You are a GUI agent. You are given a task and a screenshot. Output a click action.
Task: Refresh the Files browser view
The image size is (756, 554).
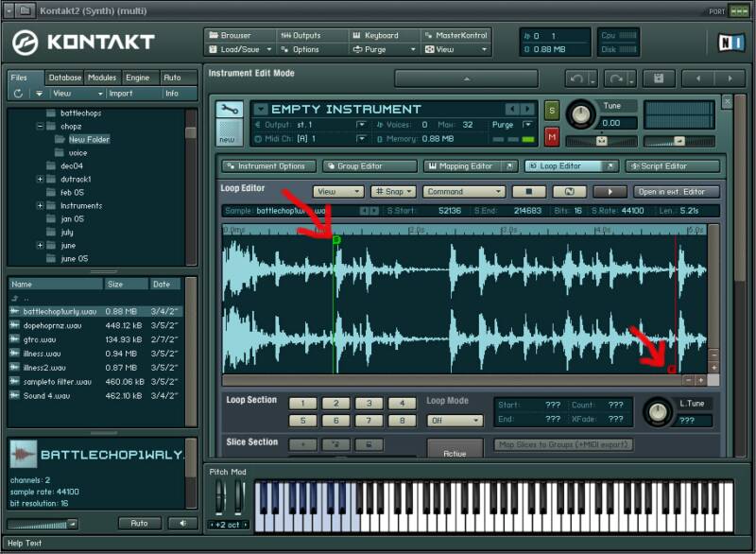(18, 94)
